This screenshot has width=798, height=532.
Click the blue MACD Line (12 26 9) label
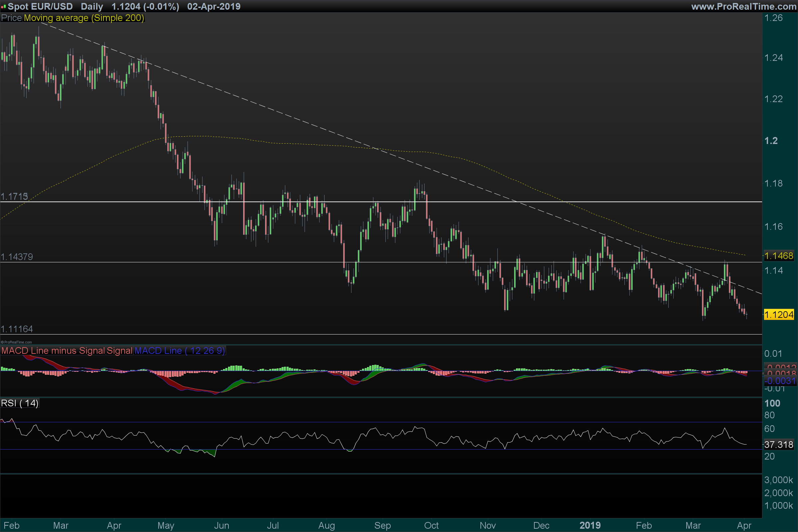click(x=180, y=350)
